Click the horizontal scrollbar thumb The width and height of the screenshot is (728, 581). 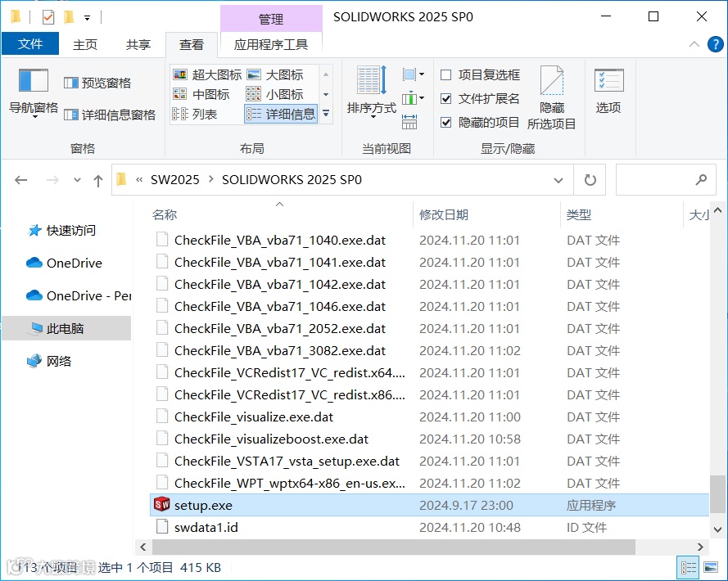pos(393,547)
